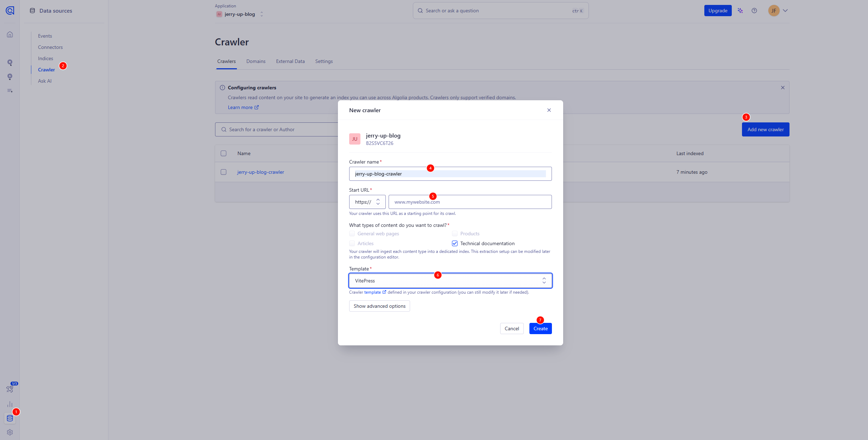The image size is (868, 440).
Task: Switch to the Settings tab
Action: [x=324, y=61]
